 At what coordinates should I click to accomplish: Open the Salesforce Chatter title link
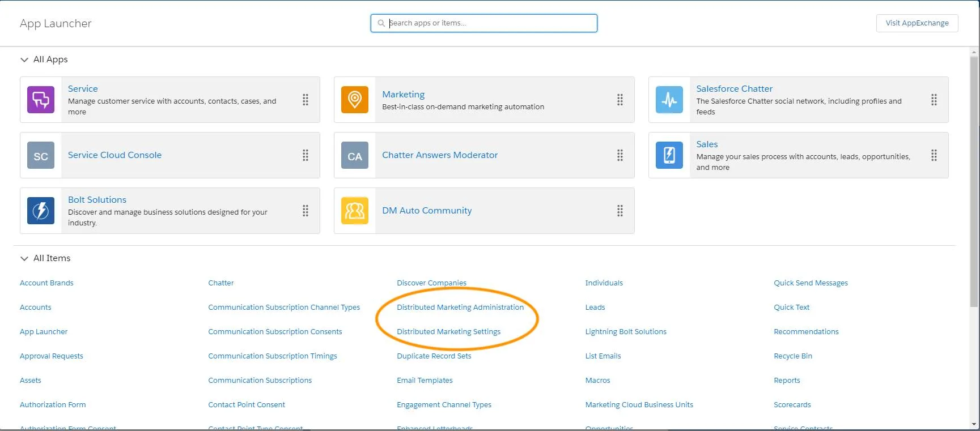735,88
